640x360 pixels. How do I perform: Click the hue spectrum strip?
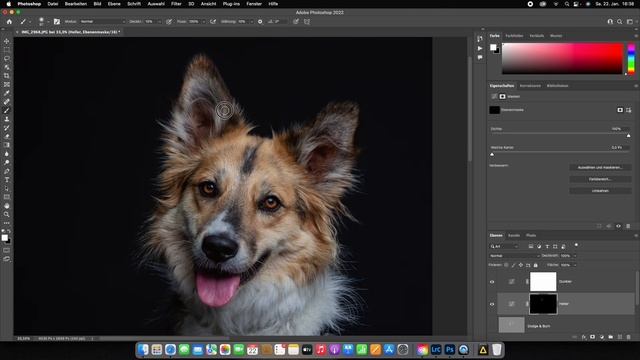tap(631, 59)
